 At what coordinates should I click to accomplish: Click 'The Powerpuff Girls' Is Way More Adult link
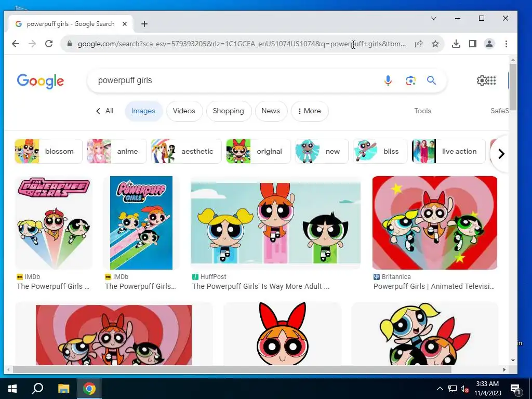261,286
